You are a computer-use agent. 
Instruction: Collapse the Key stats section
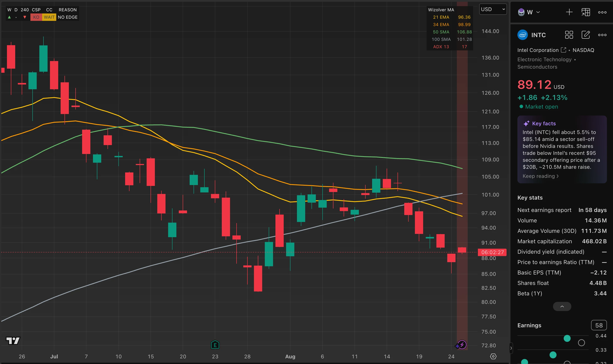[562, 306]
